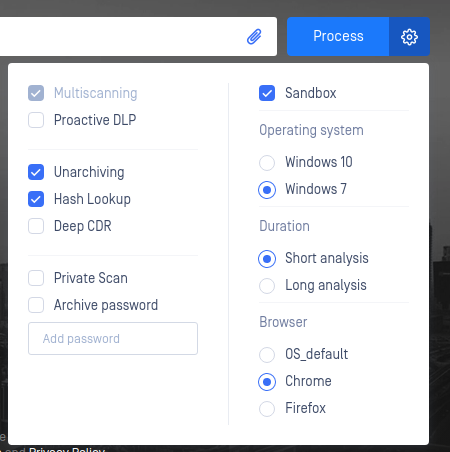The width and height of the screenshot is (450, 452).
Task: Select Firefox as the browser
Action: tap(267, 409)
